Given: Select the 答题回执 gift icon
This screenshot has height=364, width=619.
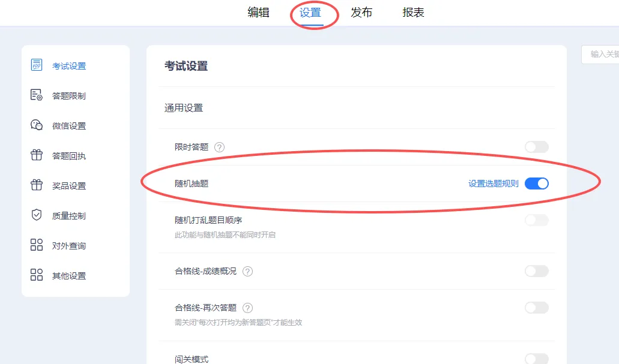Looking at the screenshot, I should tap(36, 155).
